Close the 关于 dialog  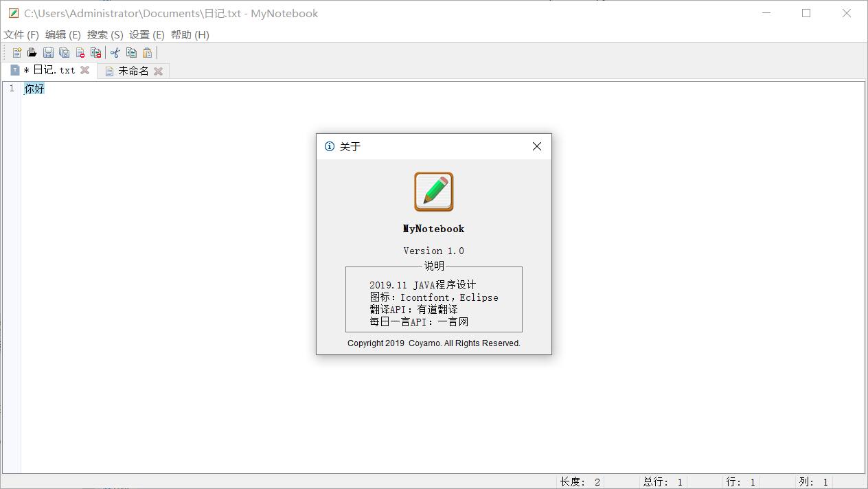point(537,146)
